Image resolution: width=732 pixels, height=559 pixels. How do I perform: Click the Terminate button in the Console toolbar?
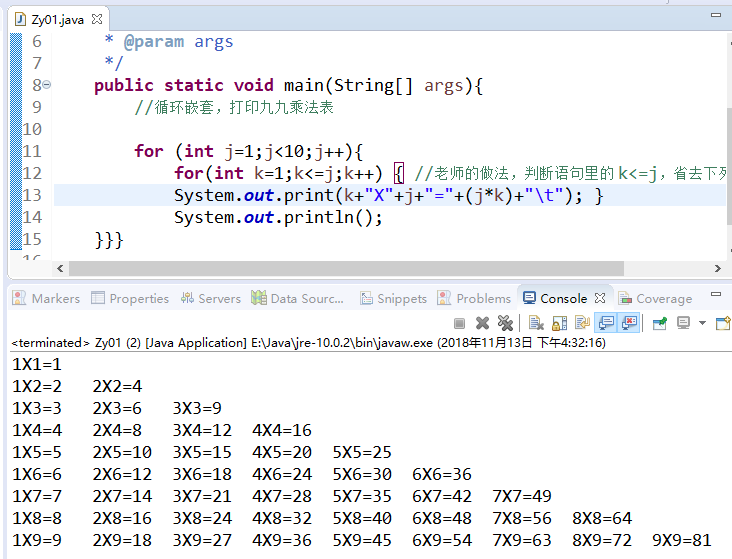tap(459, 323)
